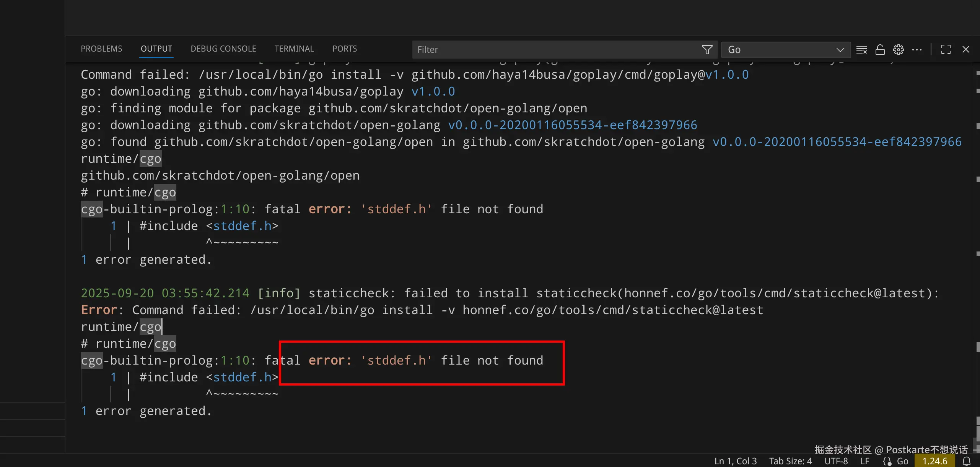Open the panel's more actions menu
The height and width of the screenshot is (467, 980).
pos(917,50)
